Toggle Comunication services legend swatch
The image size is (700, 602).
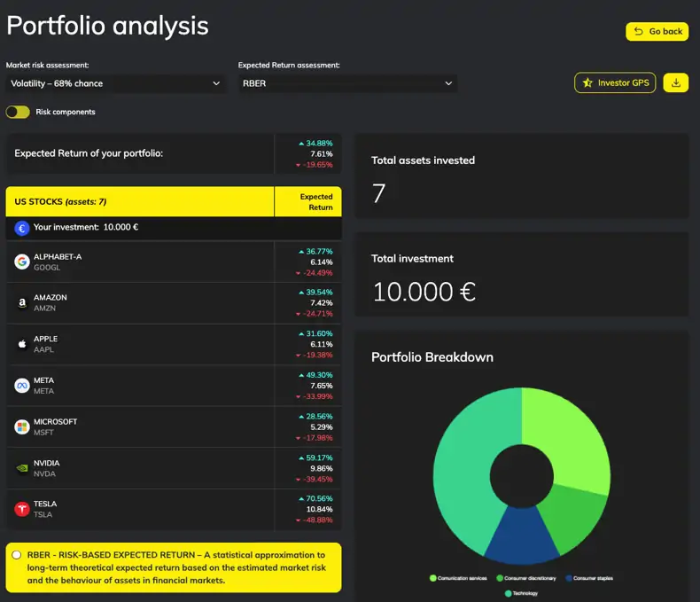432,578
